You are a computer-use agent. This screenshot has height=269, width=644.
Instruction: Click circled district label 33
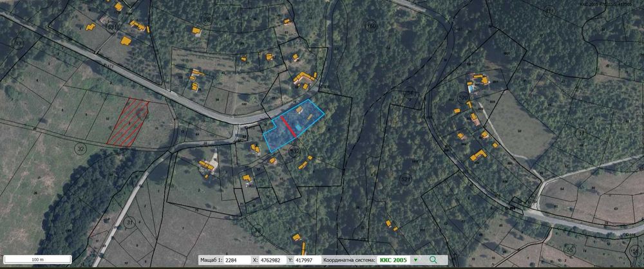coord(19,44)
